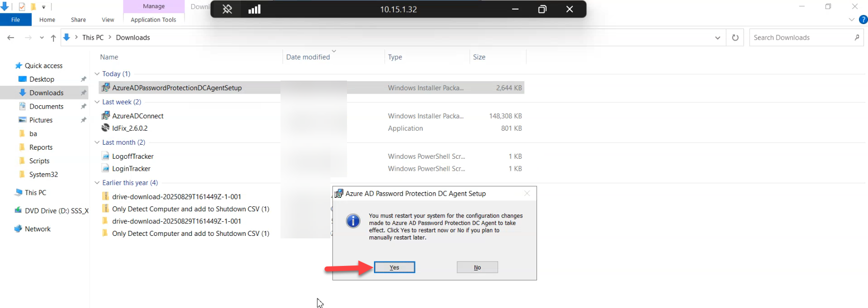Sort by the Type column header

pyautogui.click(x=395, y=57)
